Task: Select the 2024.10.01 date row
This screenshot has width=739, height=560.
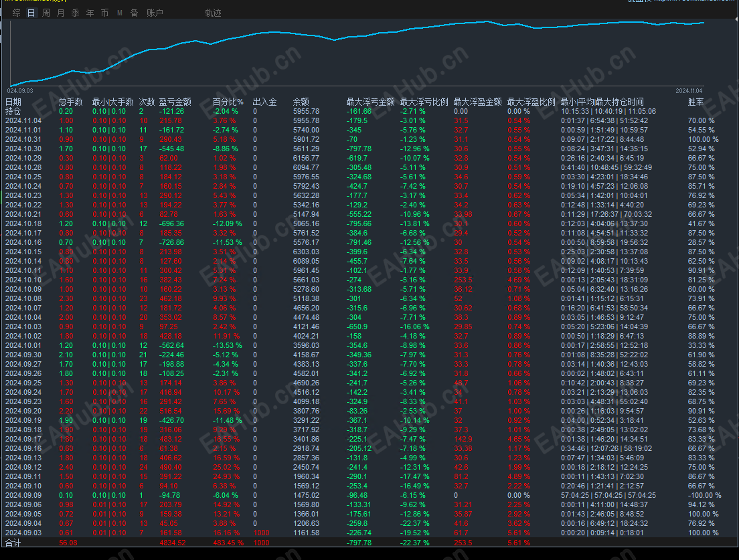Action: (x=23, y=345)
